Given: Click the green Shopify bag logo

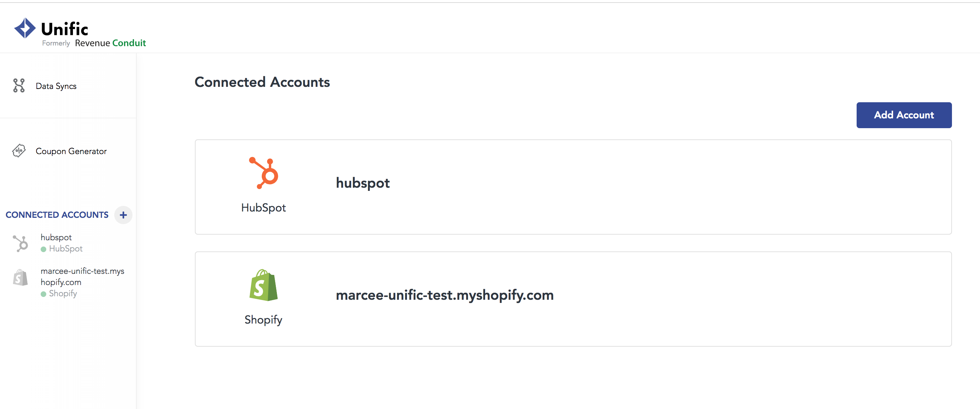Looking at the screenshot, I should 264,285.
